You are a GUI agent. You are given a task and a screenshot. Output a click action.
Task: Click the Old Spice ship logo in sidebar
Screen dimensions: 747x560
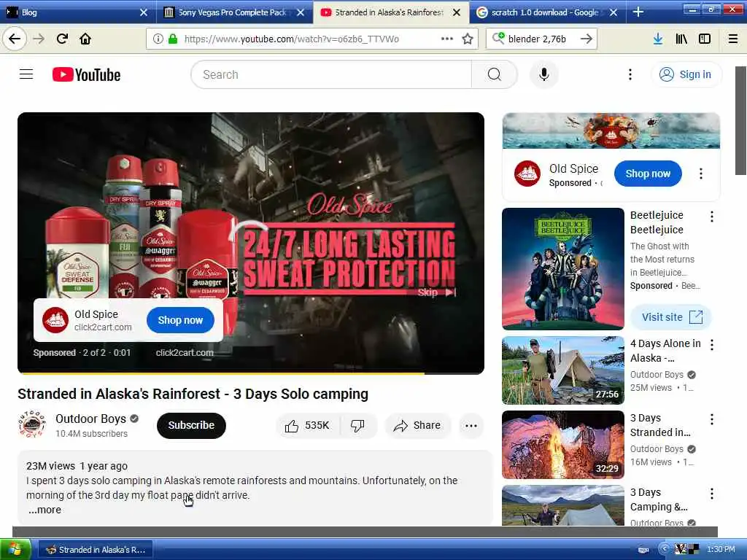coord(527,174)
